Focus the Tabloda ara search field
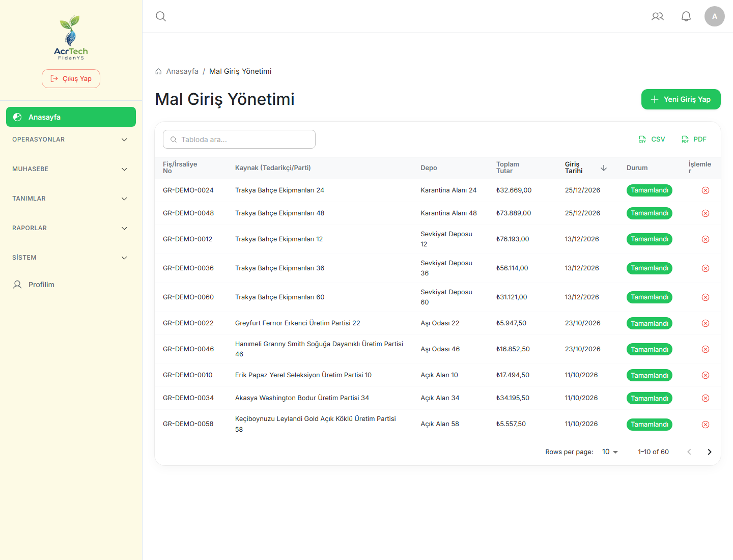This screenshot has height=560, width=733. (x=239, y=139)
